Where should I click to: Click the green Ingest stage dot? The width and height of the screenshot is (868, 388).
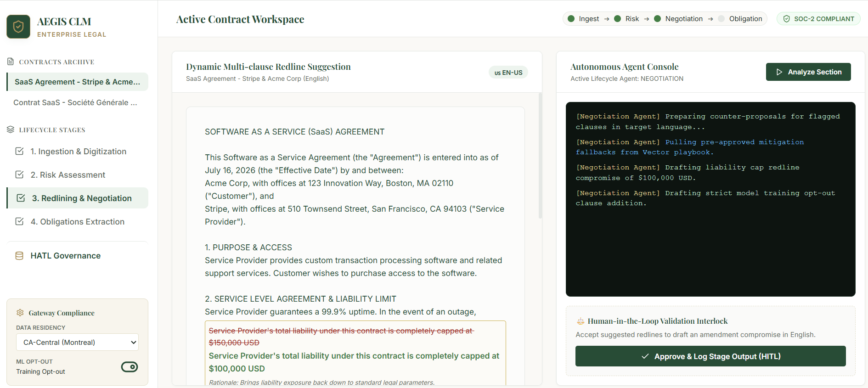[x=571, y=19]
